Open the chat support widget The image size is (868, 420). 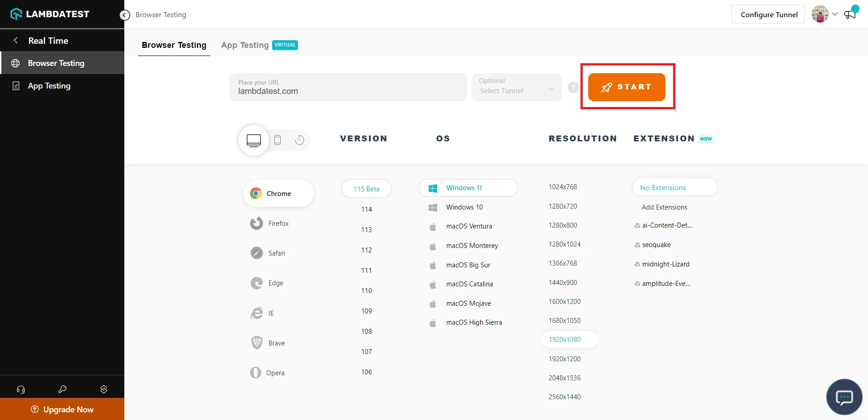pyautogui.click(x=844, y=397)
